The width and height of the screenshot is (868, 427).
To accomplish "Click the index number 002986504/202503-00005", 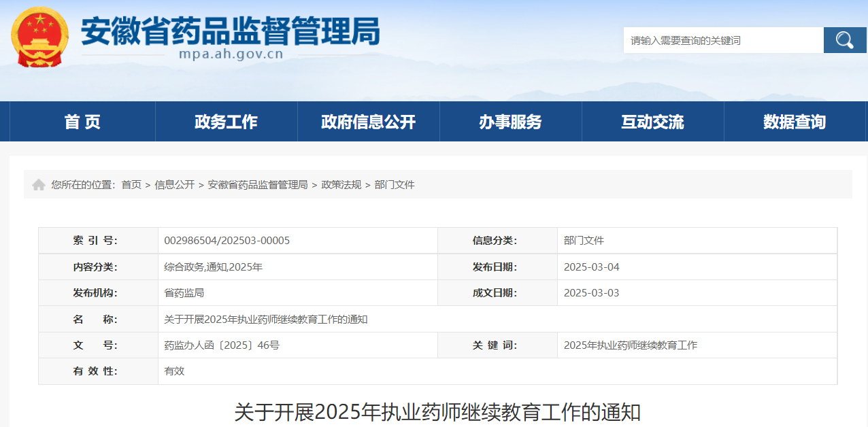I will pos(227,241).
